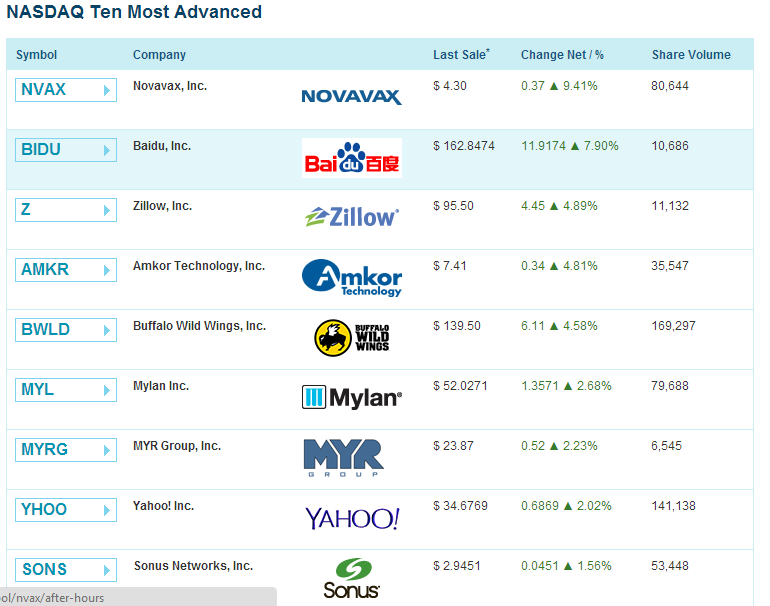This screenshot has width=770, height=606.
Task: Click the $ 52.0271 last sale price
Action: coord(460,386)
